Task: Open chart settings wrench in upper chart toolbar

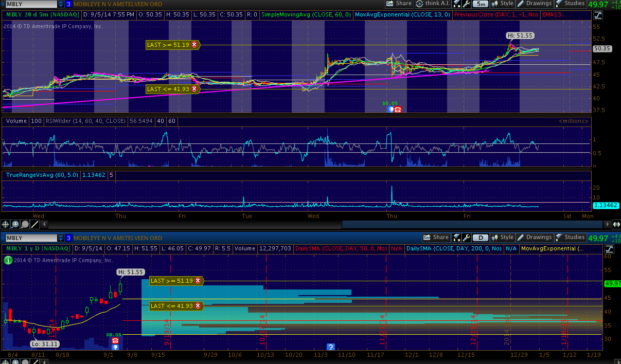Action: (x=466, y=4)
